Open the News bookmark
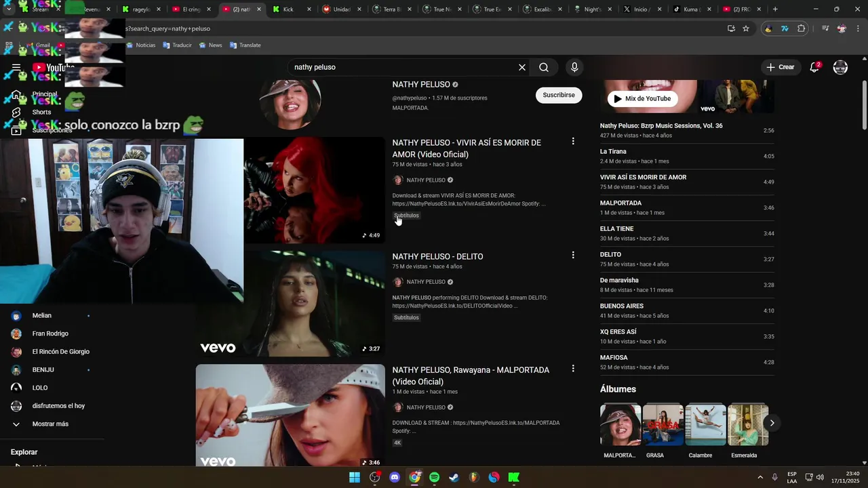Image resolution: width=868 pixels, height=488 pixels. coord(211,45)
